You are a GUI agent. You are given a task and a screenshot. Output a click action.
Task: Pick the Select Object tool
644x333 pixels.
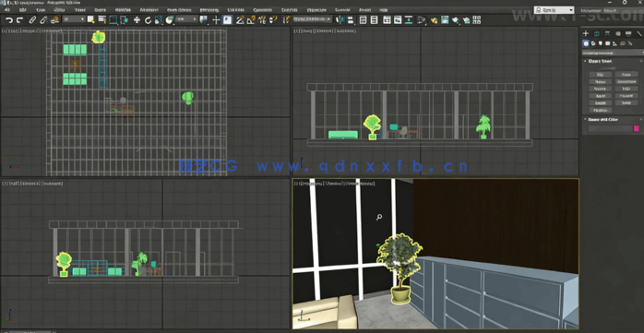click(x=90, y=19)
